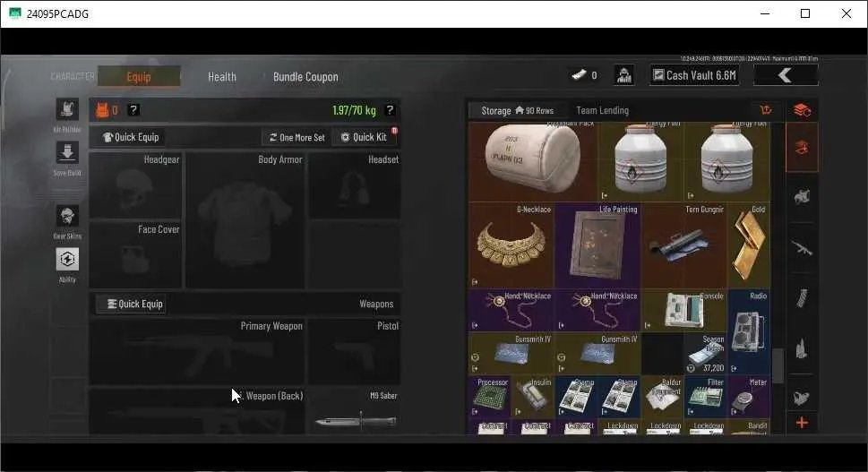Select the empty Face Cover slot

click(x=135, y=254)
